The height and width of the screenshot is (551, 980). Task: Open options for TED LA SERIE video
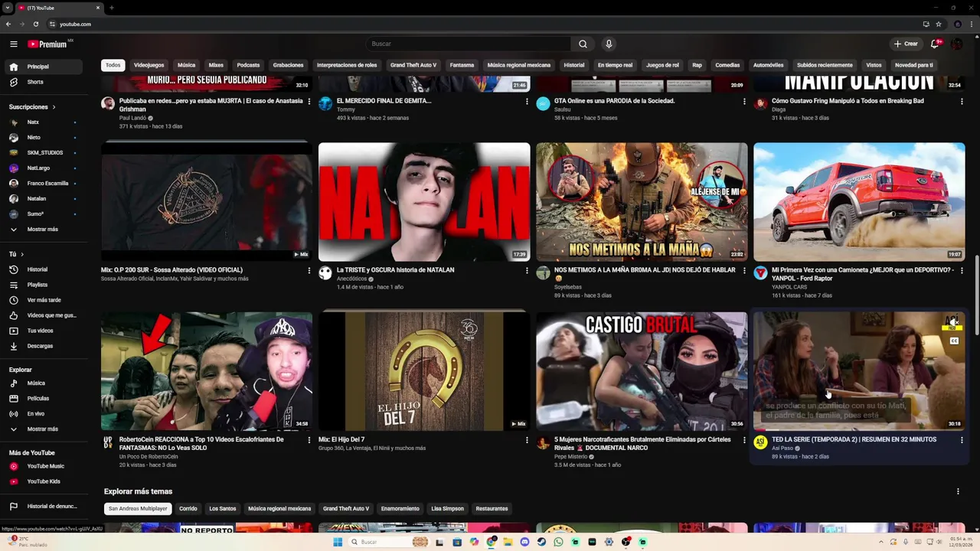click(962, 440)
